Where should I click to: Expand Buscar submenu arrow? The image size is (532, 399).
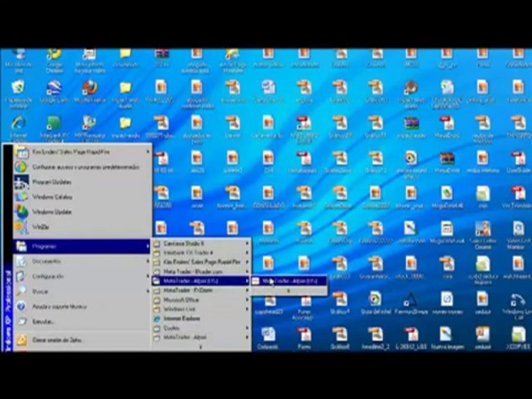tap(147, 291)
